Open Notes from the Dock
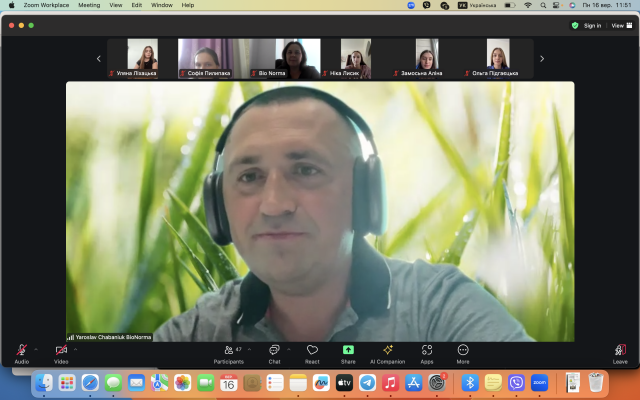Image resolution: width=640 pixels, height=400 pixels. [x=298, y=383]
